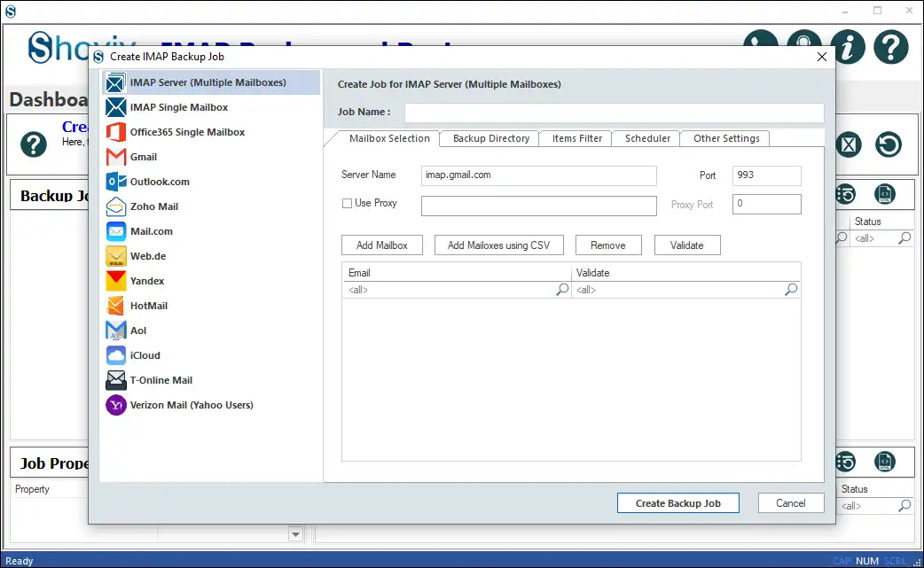This screenshot has height=568, width=924.
Task: Click the Validate column header
Action: point(686,273)
